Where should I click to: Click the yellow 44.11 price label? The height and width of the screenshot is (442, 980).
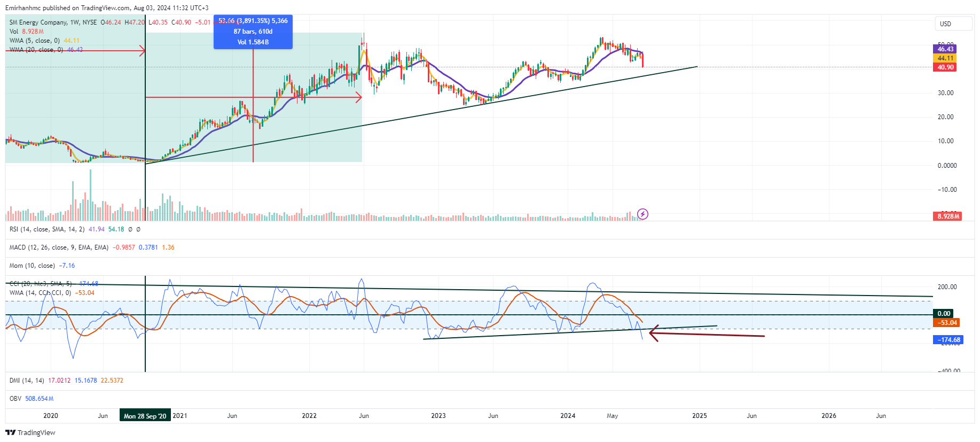(x=945, y=58)
